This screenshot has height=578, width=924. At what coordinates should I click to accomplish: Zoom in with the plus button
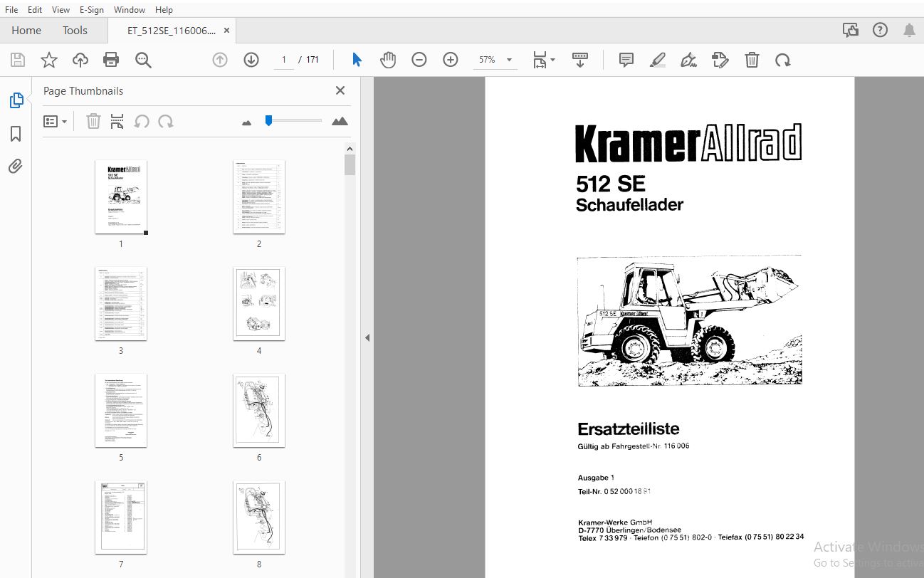pos(451,60)
